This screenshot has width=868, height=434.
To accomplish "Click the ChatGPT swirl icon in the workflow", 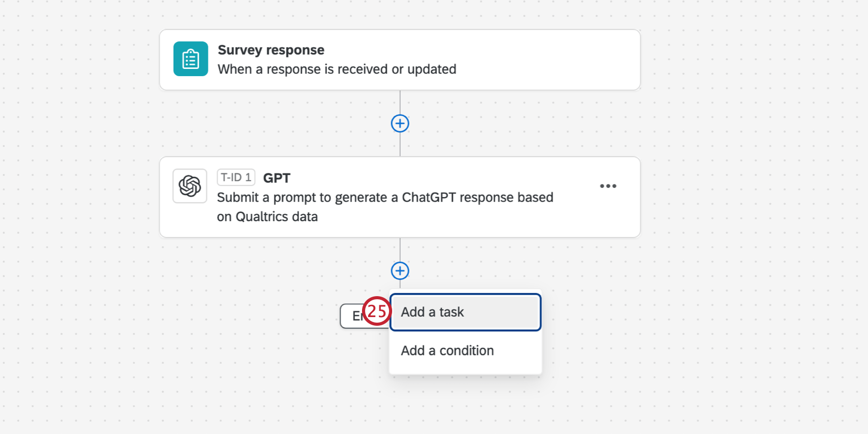I will coord(189,186).
